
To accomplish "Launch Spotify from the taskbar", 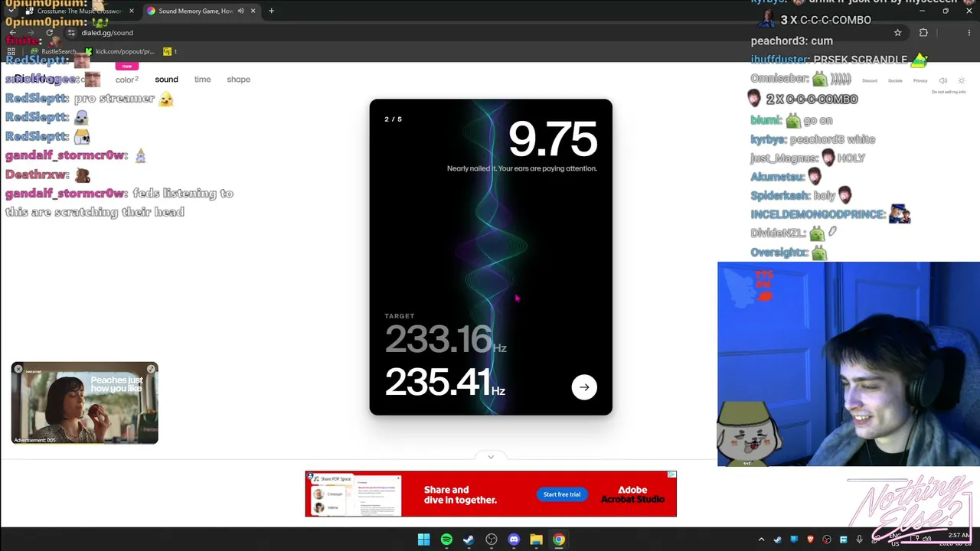I will 446,540.
